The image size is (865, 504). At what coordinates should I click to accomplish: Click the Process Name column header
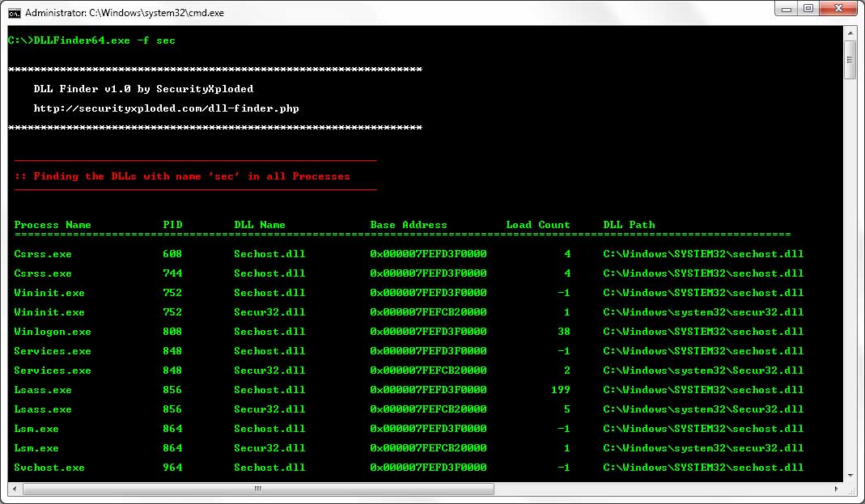[x=53, y=225]
